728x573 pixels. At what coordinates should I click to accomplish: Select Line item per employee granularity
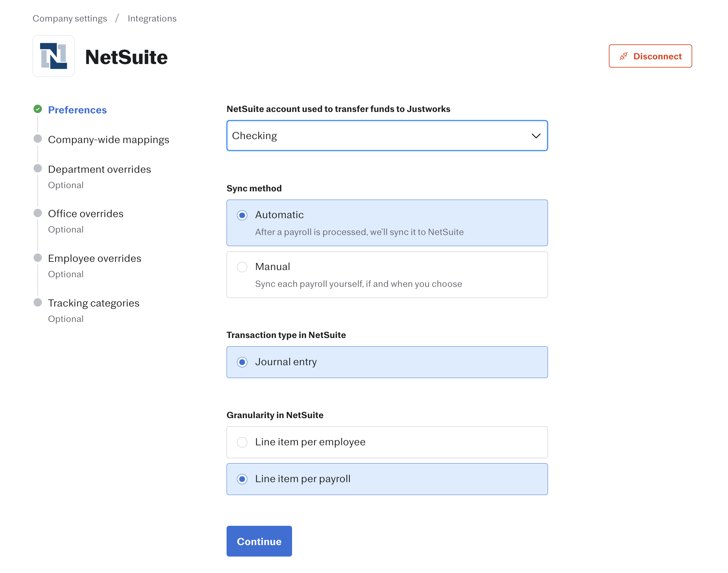(x=242, y=442)
